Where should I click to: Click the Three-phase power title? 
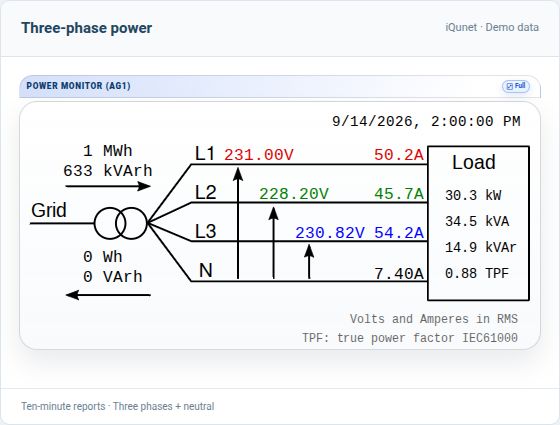pyautogui.click(x=87, y=28)
